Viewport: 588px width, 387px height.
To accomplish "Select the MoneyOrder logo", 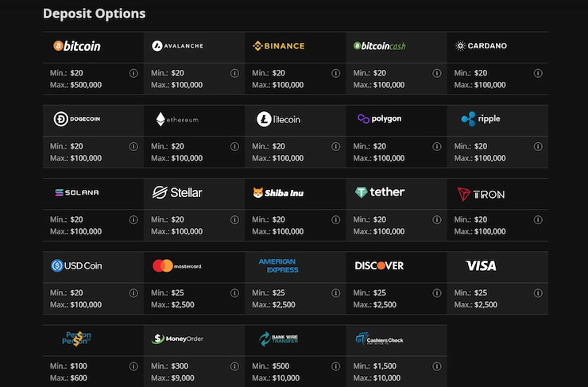I will click(177, 339).
